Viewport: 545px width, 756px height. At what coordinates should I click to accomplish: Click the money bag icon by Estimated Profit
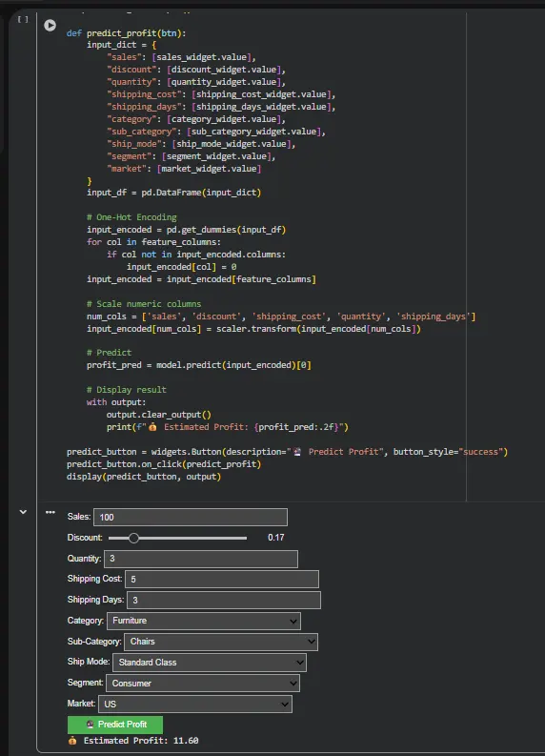tap(72, 740)
